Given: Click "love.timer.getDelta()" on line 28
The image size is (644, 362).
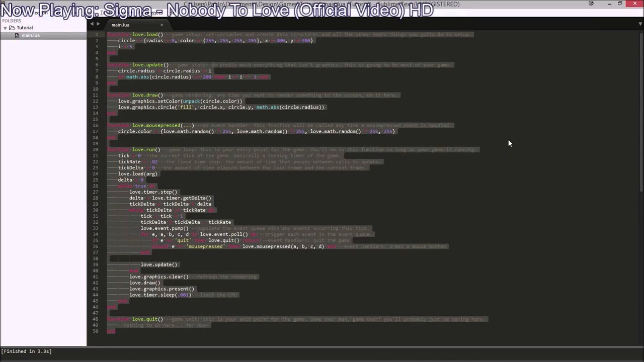Looking at the screenshot, I should (182, 198).
